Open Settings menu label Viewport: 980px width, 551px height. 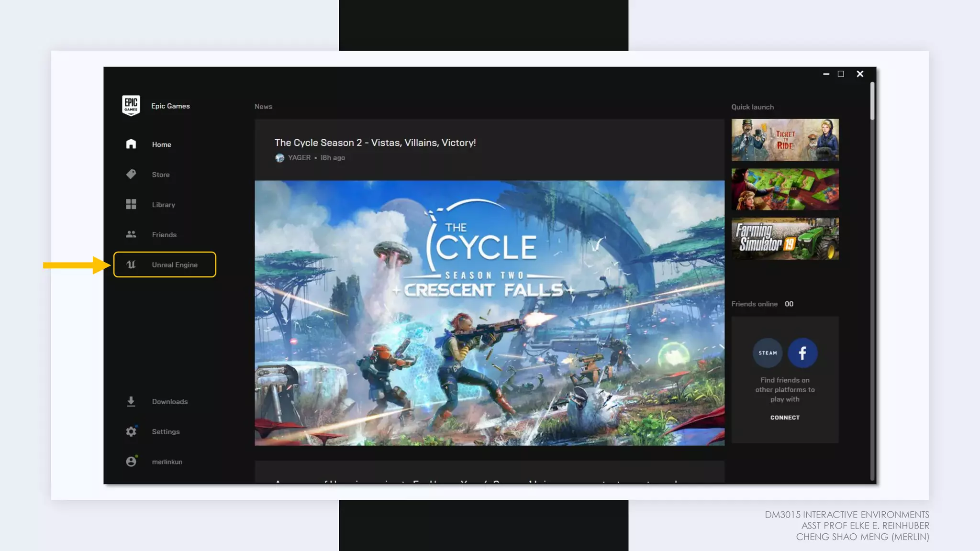click(166, 432)
